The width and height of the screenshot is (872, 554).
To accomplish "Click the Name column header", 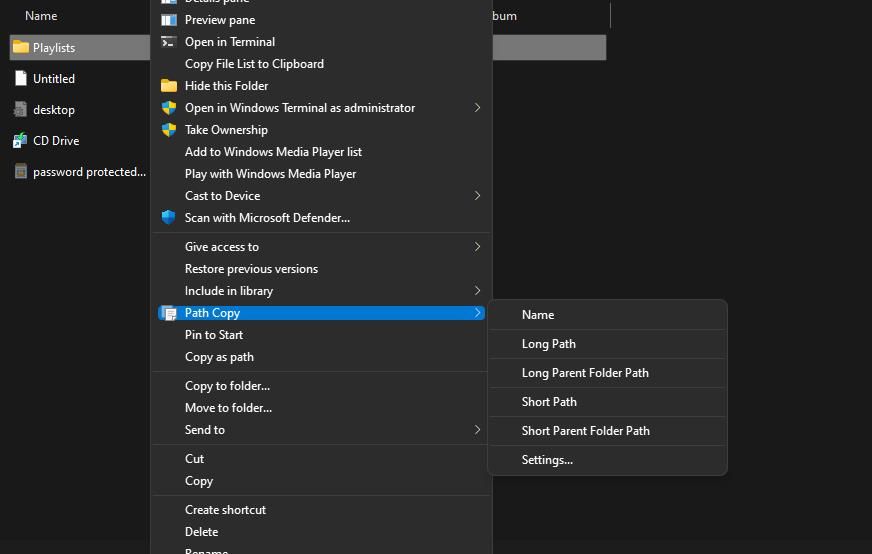I will 41,16.
